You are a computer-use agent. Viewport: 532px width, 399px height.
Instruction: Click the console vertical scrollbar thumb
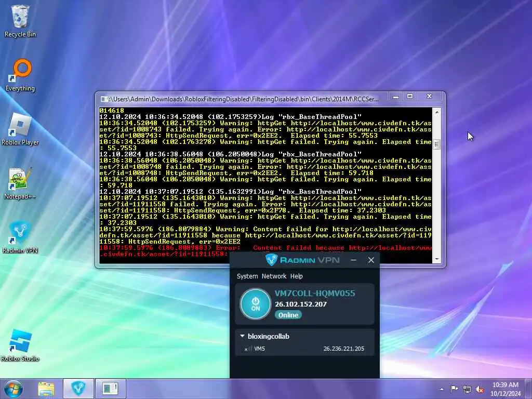[436, 144]
